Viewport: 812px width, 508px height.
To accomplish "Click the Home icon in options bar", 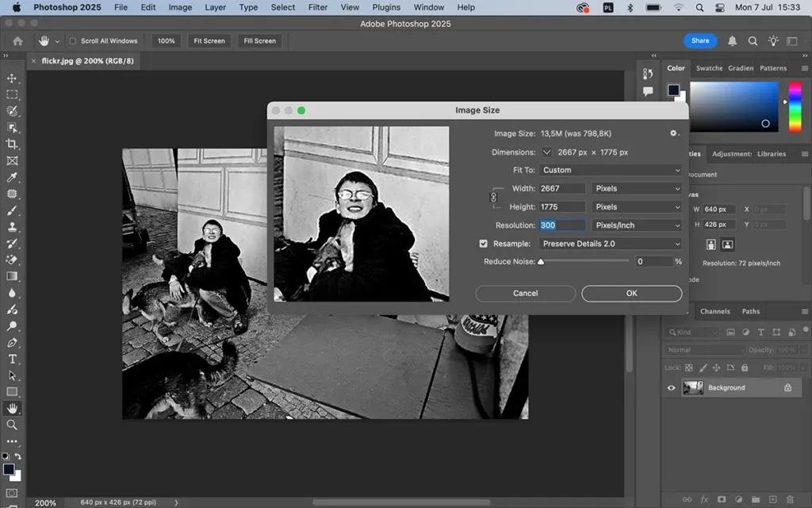I will (17, 40).
